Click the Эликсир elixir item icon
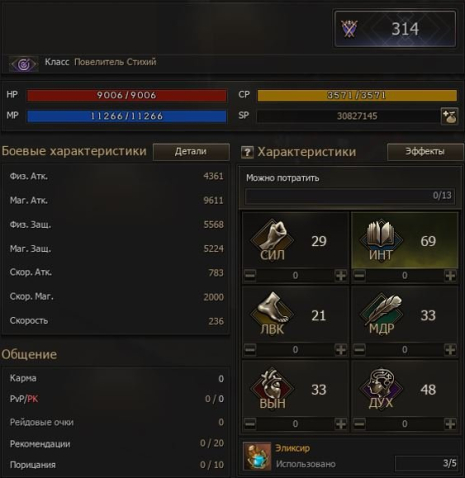 pos(257,456)
